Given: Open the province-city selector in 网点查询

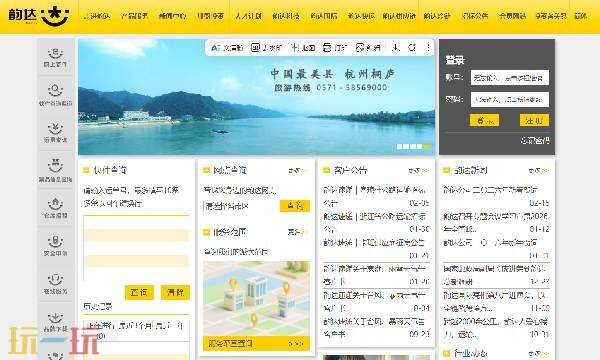Looking at the screenshot, I should pyautogui.click(x=241, y=206).
